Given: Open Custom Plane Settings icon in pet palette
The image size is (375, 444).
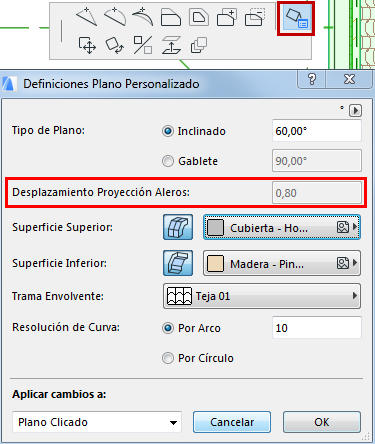Looking at the screenshot, I should coord(296,19).
